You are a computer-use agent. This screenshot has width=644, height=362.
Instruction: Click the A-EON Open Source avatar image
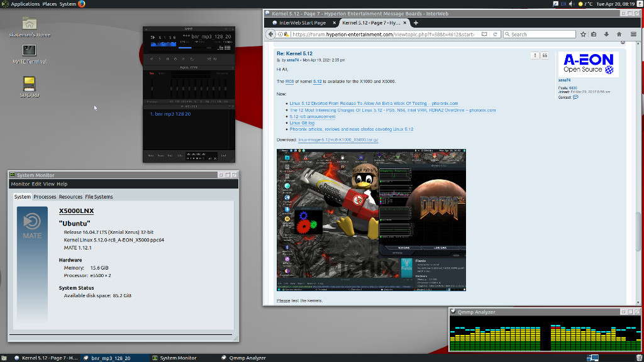click(x=588, y=65)
